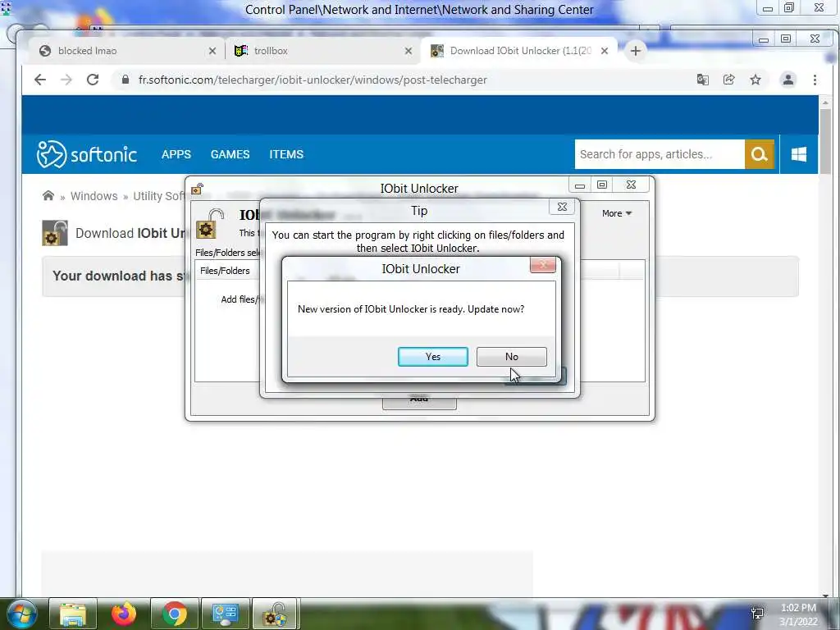Click the orange search magnifier button
The height and width of the screenshot is (630, 840).
(759, 154)
